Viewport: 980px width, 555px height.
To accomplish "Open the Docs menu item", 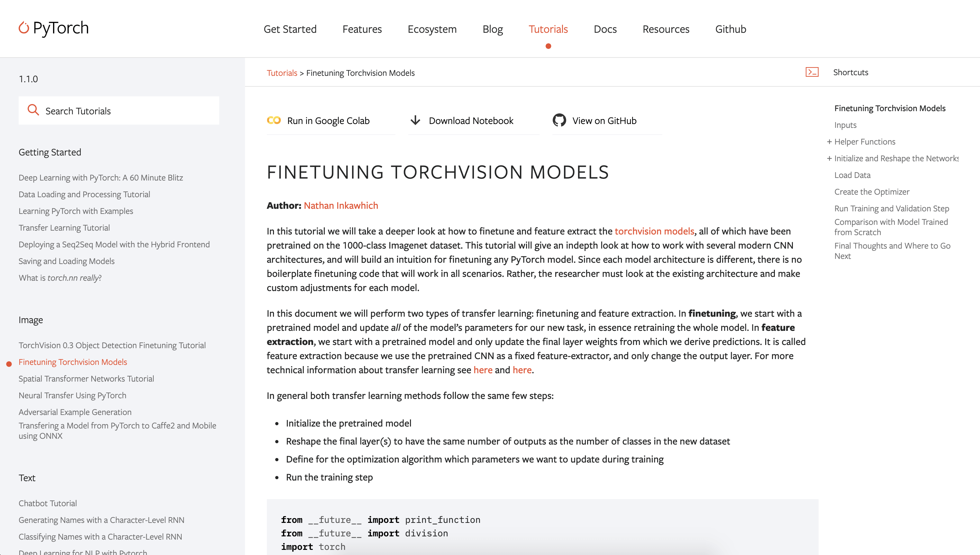I will [605, 29].
